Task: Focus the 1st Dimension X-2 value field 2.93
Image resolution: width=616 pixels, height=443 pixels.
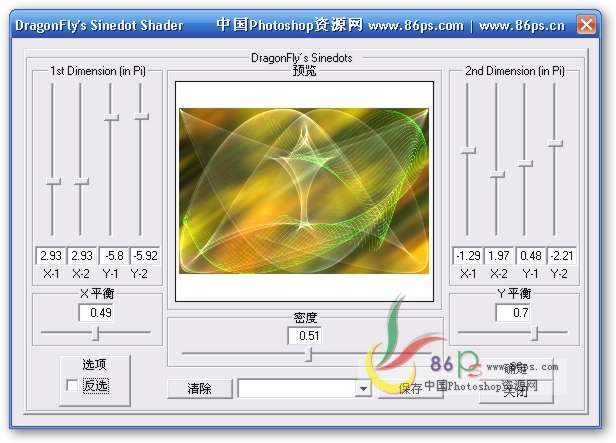Action: click(82, 256)
